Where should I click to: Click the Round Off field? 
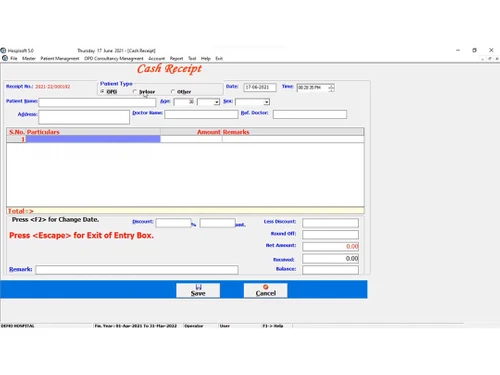click(330, 235)
